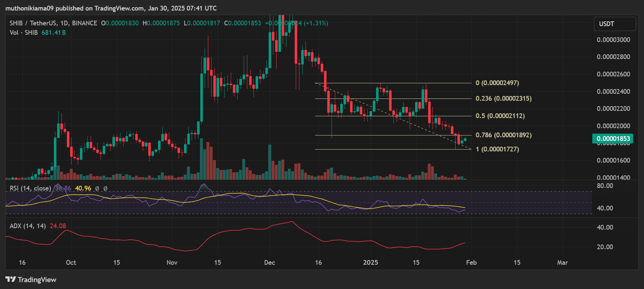Click the current price tag 0.00001853
This screenshot has width=644, height=289.
[613, 139]
